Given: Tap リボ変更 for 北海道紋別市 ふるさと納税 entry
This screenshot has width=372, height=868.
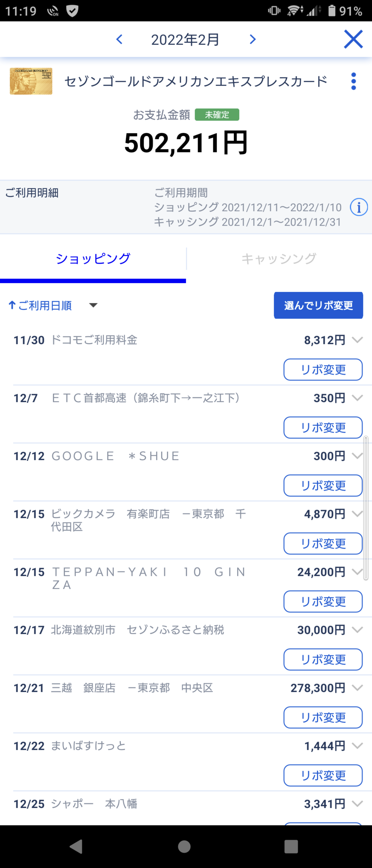Looking at the screenshot, I should pyautogui.click(x=323, y=659).
